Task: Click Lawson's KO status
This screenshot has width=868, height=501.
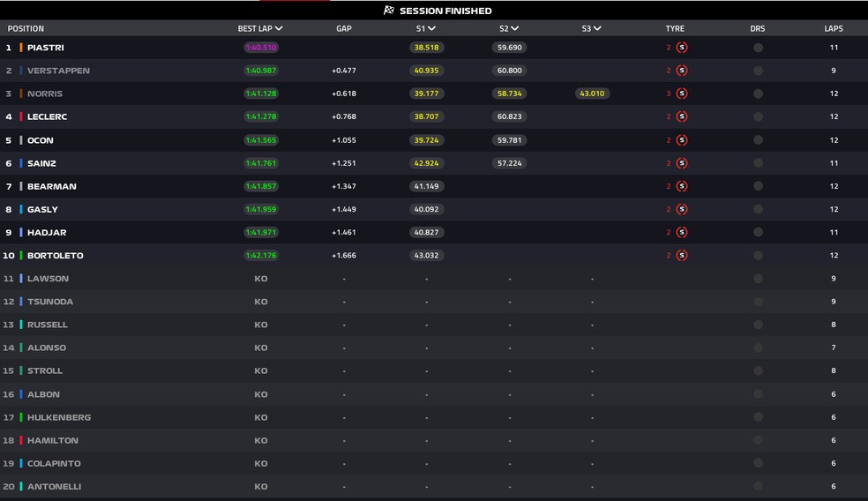Action: point(261,279)
